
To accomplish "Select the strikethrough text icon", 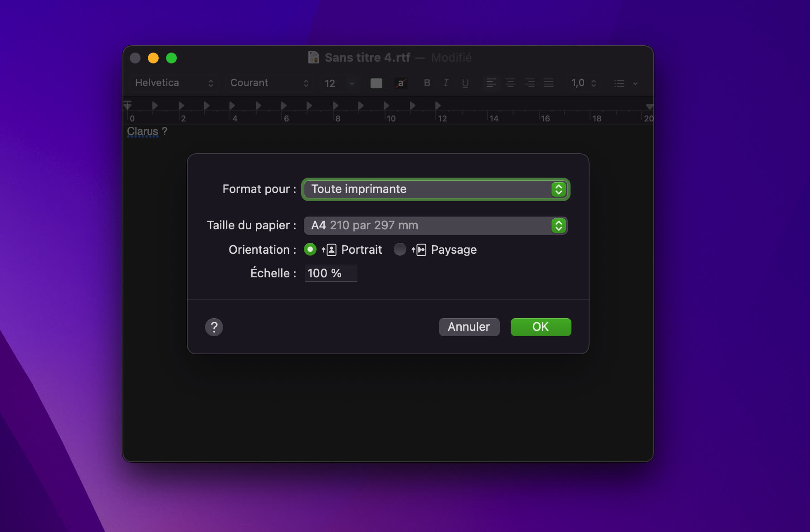I will click(x=400, y=83).
